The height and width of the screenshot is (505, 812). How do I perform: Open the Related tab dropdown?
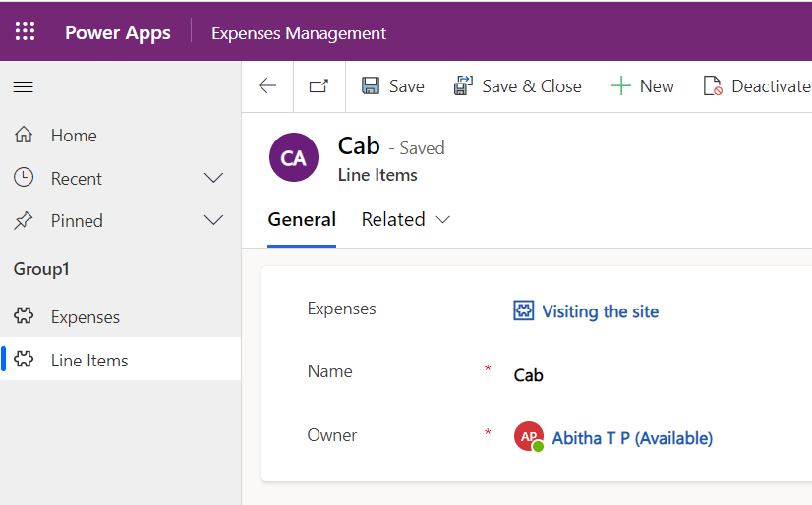[x=405, y=220]
